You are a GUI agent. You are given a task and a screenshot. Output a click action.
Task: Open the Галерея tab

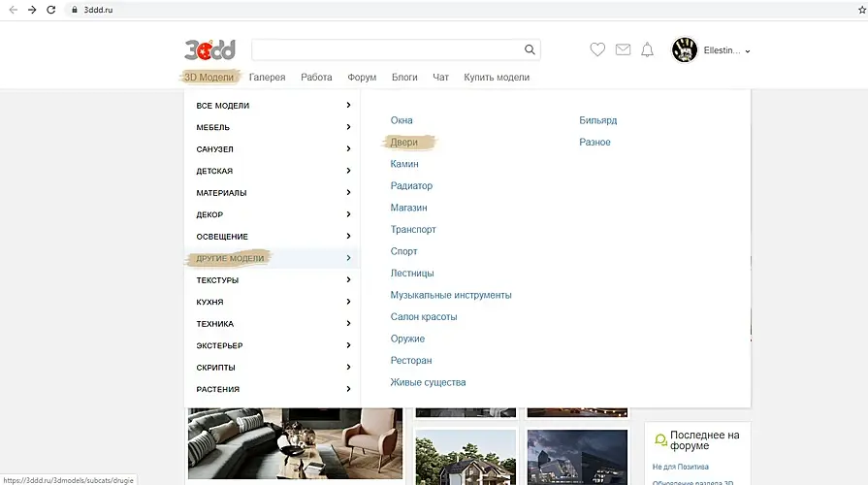267,77
